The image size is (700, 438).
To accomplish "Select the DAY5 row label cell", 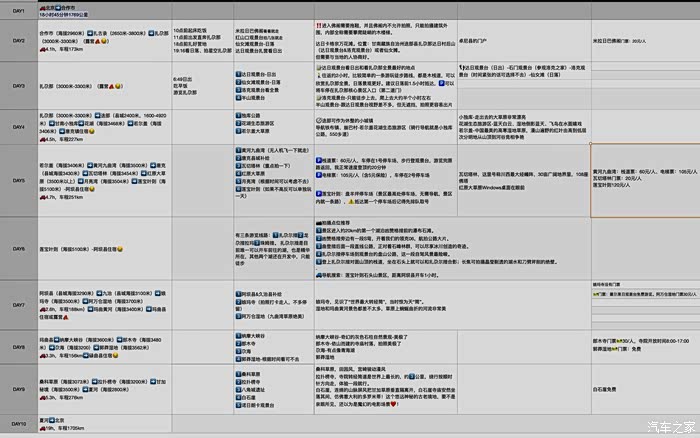I will [17, 180].
